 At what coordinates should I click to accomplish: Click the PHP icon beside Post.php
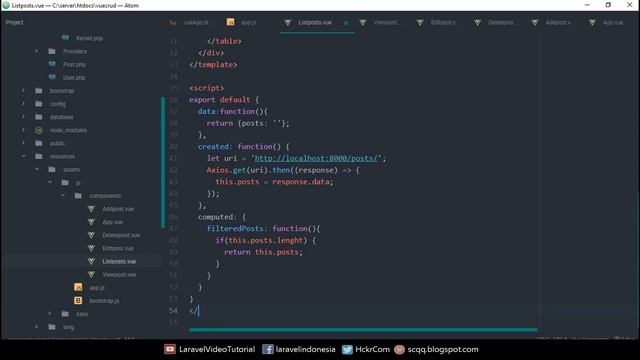52,64
